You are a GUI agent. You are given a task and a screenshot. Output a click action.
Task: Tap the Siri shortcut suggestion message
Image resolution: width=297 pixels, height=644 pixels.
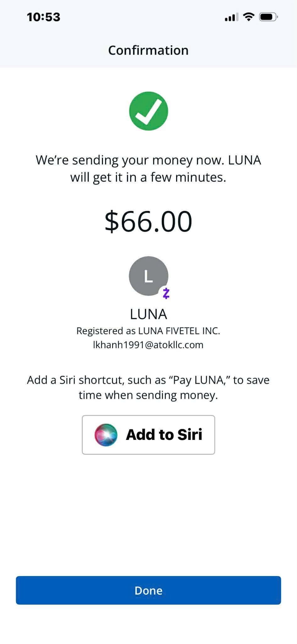(x=148, y=387)
